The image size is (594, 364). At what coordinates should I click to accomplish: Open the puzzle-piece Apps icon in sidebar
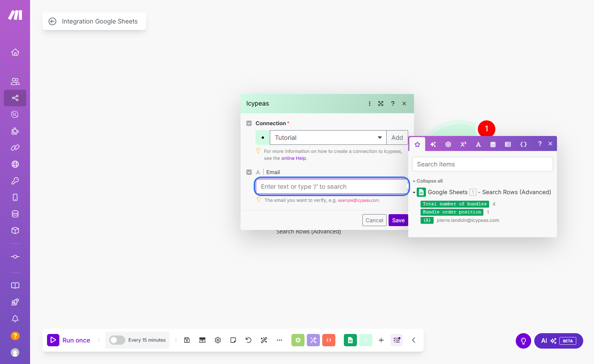[15, 131]
